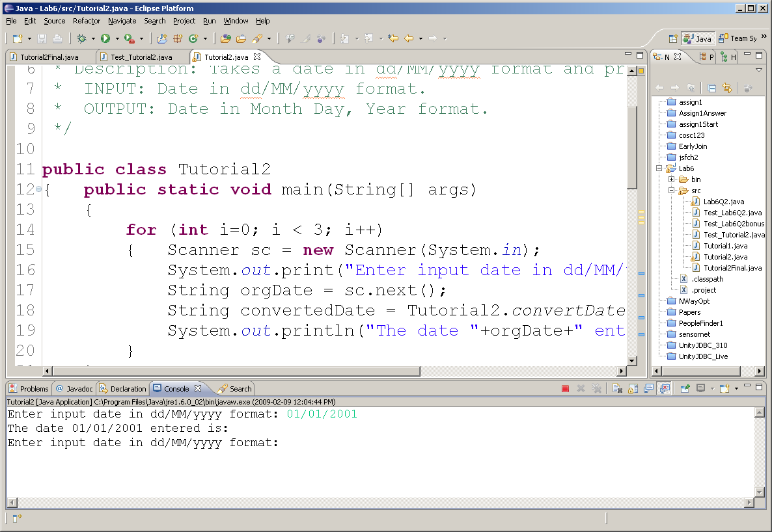This screenshot has width=772, height=532.
Task: Switch to the Problems tab
Action: 29,389
